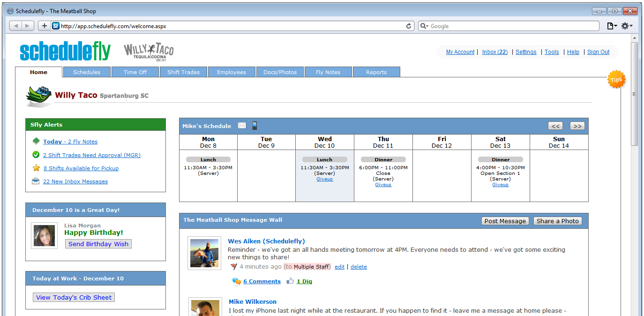Click the Schedulefly logo
The height and width of the screenshot is (316, 644).
[x=65, y=52]
